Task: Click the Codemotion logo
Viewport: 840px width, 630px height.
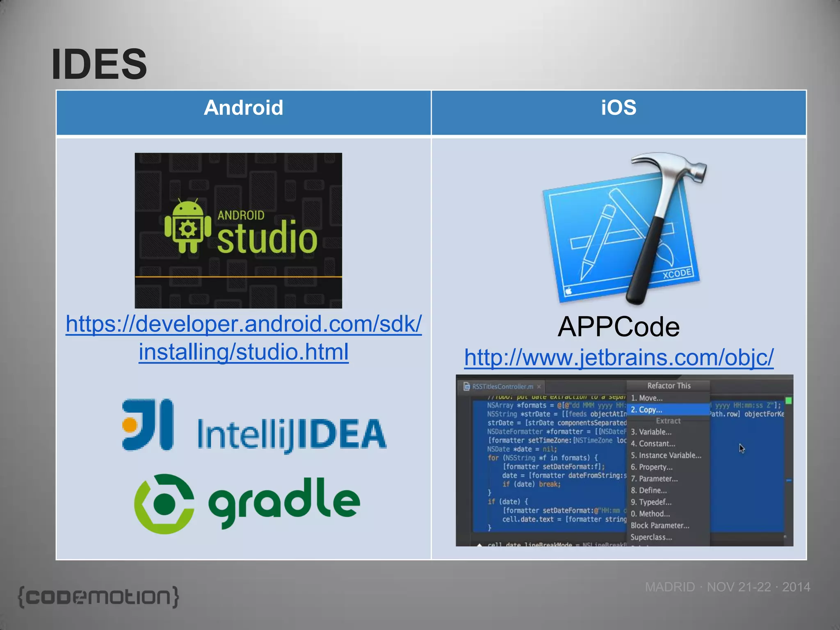Action: [x=99, y=597]
